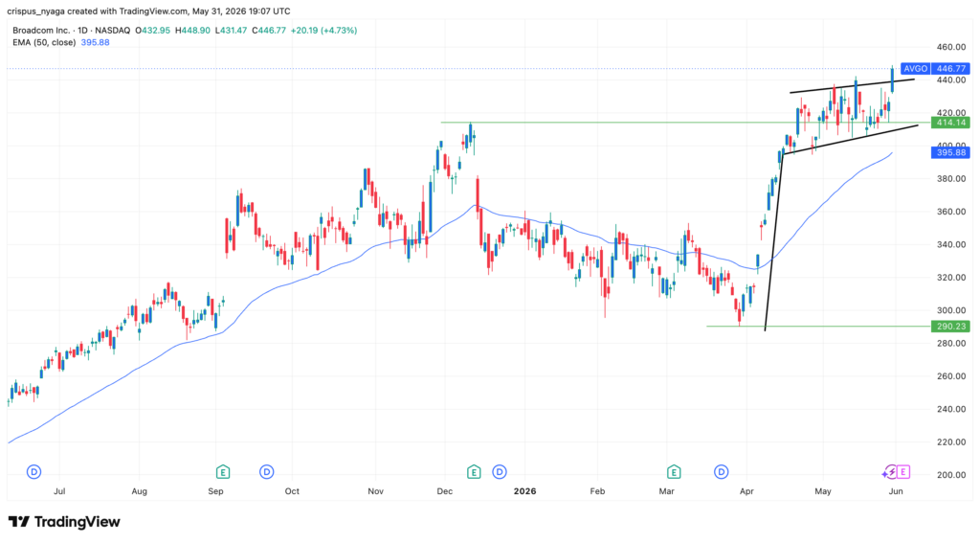This screenshot has height=543, width=980.
Task: Click the close value C446.77
Action: [269, 30]
